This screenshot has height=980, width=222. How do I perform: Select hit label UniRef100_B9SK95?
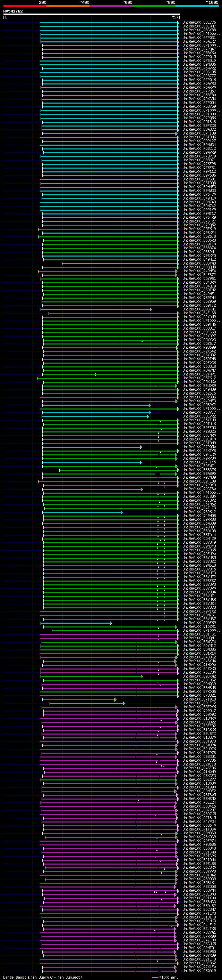pyautogui.click(x=199, y=72)
